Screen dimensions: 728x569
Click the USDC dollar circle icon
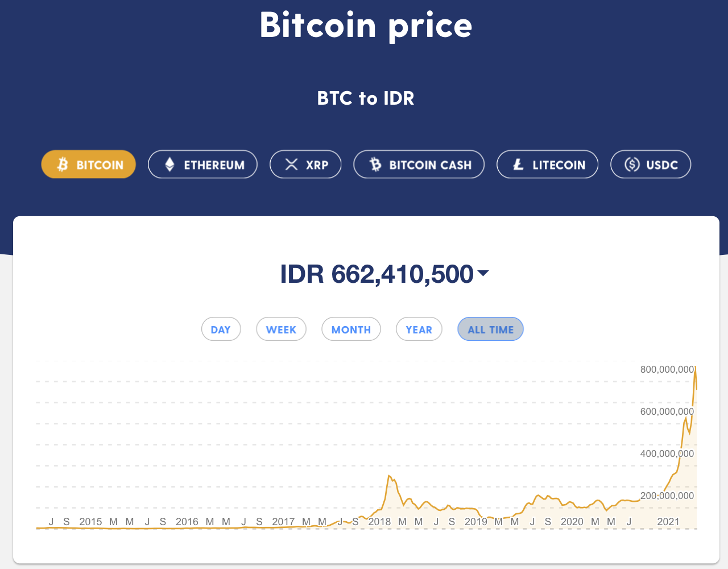tap(632, 164)
